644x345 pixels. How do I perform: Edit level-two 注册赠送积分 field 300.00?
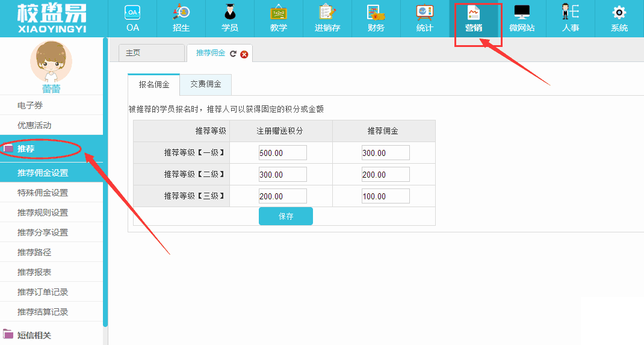[282, 175]
